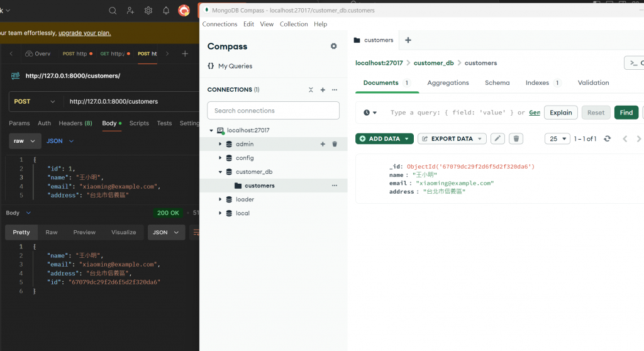The image size is (644, 351).
Task: Open raw body type dropdown
Action: pos(25,141)
